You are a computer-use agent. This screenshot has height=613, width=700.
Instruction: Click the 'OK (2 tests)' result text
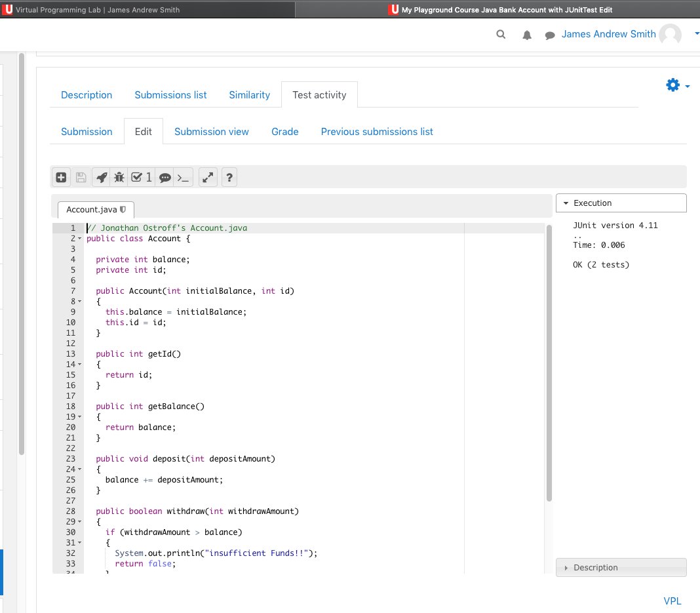point(601,265)
